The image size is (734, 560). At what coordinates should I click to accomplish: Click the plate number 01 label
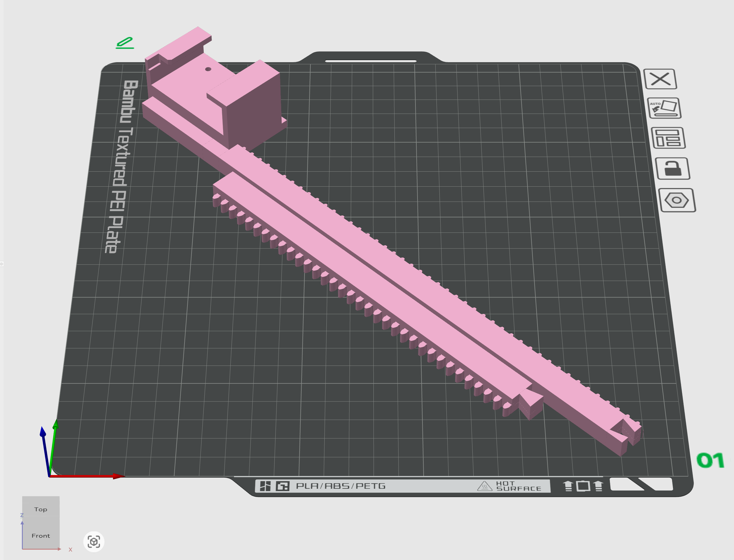(x=711, y=460)
